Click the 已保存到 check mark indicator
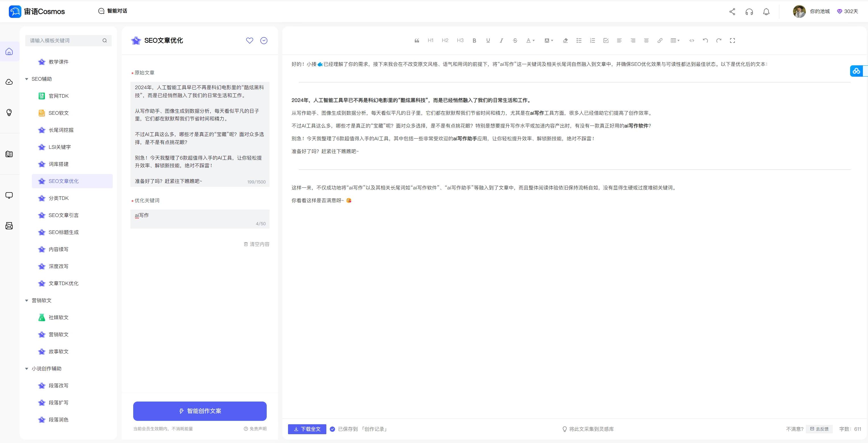 [x=332, y=429]
